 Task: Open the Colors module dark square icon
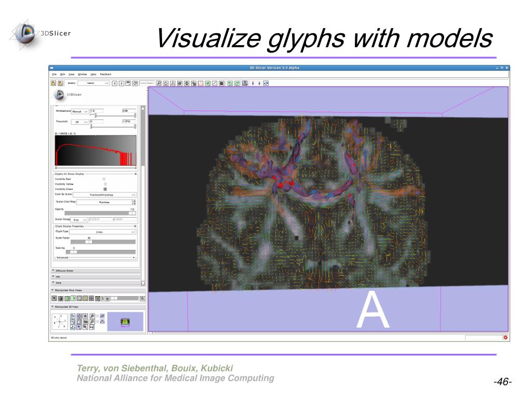tap(221, 83)
